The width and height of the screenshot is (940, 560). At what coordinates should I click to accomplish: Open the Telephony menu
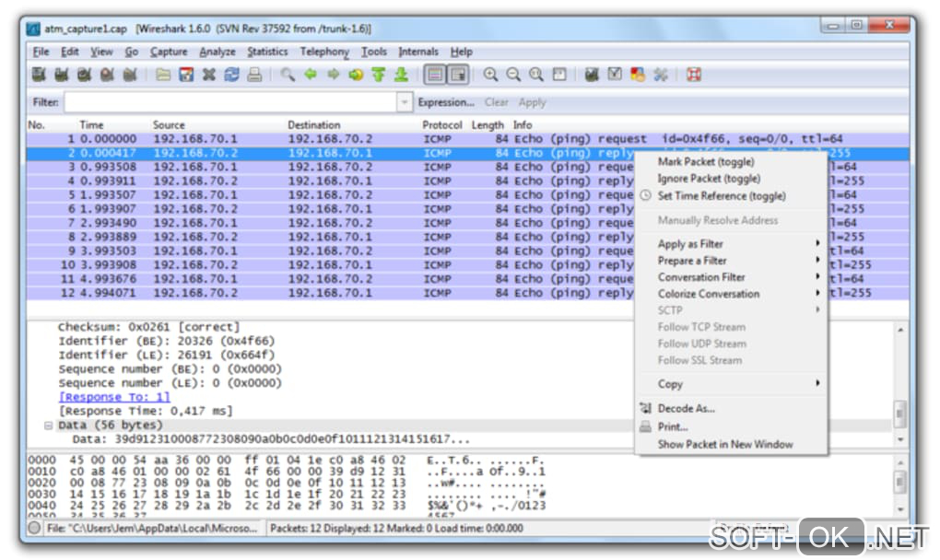tap(324, 52)
